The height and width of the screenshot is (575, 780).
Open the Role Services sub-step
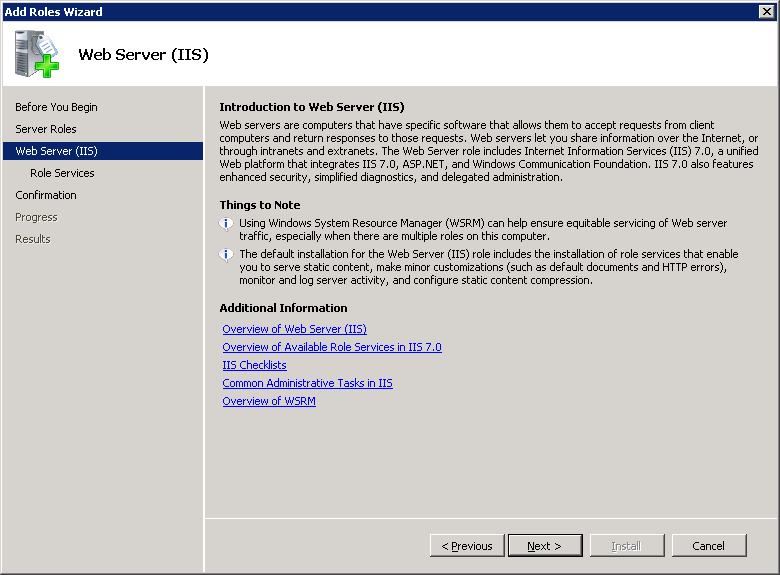point(62,173)
